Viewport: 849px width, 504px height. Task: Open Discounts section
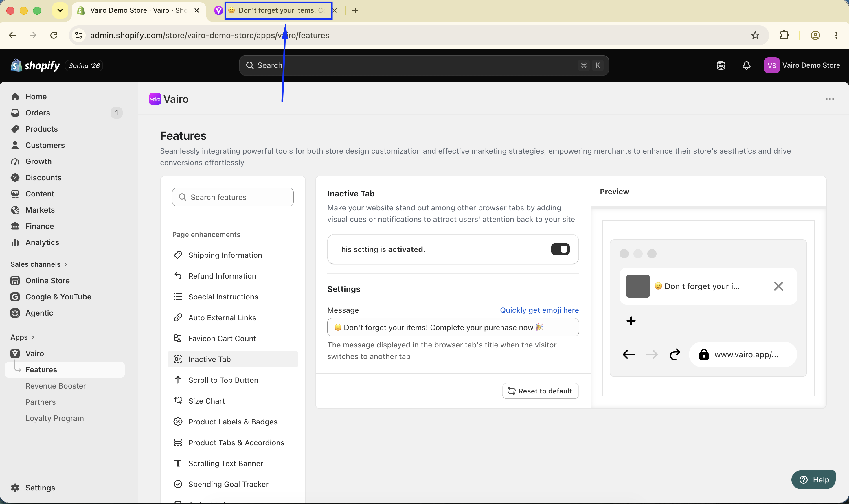(x=65, y=178)
